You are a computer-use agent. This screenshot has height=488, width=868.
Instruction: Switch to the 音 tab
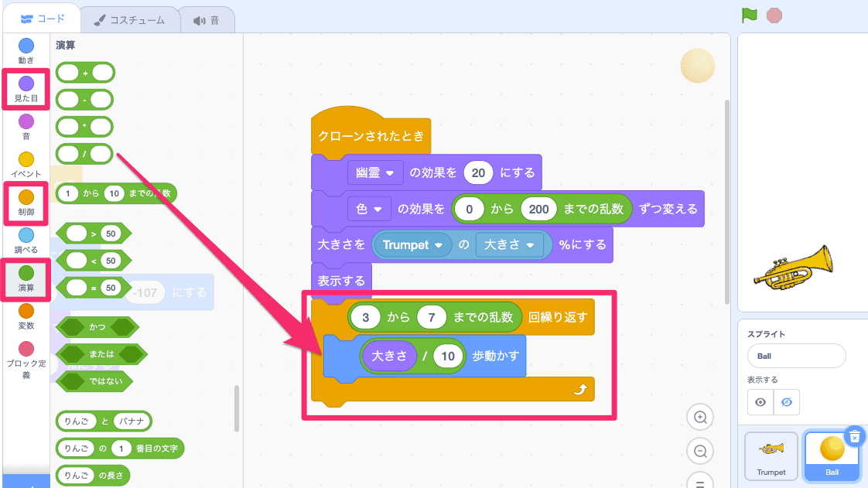(207, 20)
